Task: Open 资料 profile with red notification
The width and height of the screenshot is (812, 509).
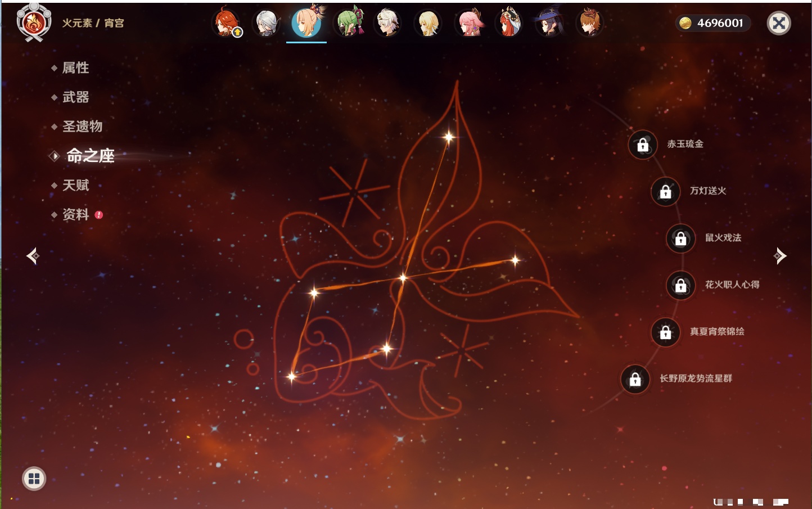Action: point(76,214)
